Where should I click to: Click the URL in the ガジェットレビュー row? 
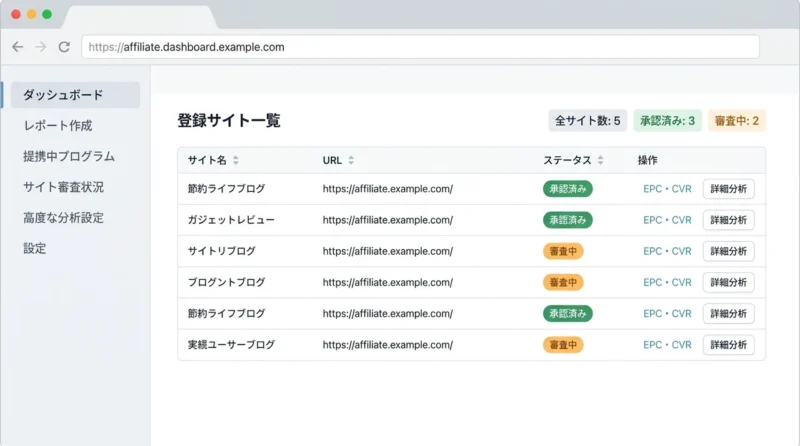[388, 220]
